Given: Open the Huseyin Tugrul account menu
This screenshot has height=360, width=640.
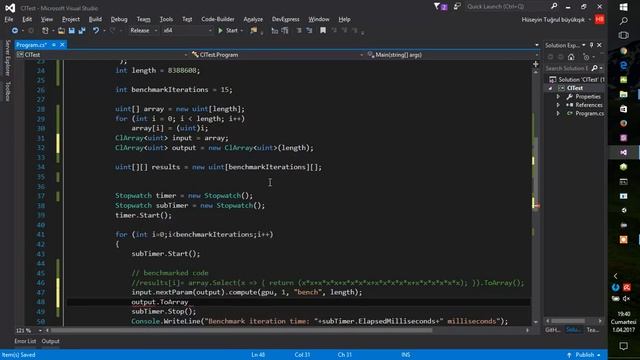Looking at the screenshot, I should pos(556,20).
